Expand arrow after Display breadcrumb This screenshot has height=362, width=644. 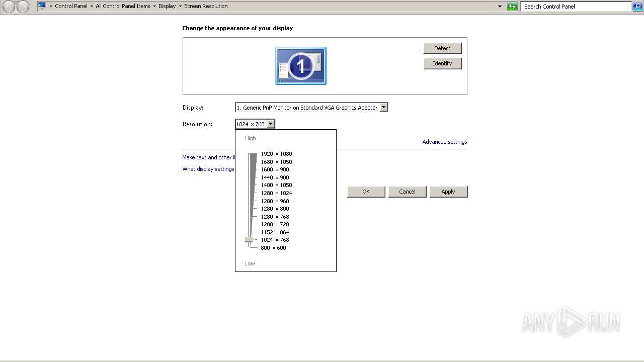pos(180,7)
